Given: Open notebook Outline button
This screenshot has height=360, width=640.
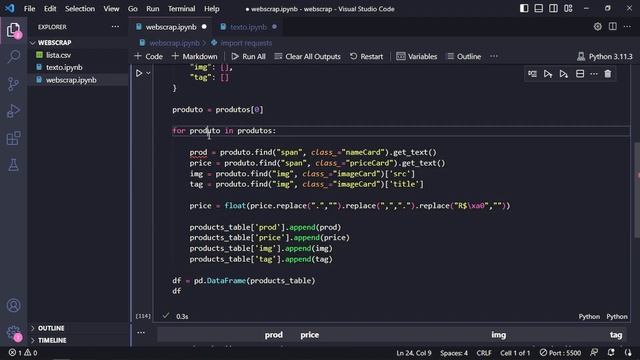Looking at the screenshot, I should (x=464, y=56).
